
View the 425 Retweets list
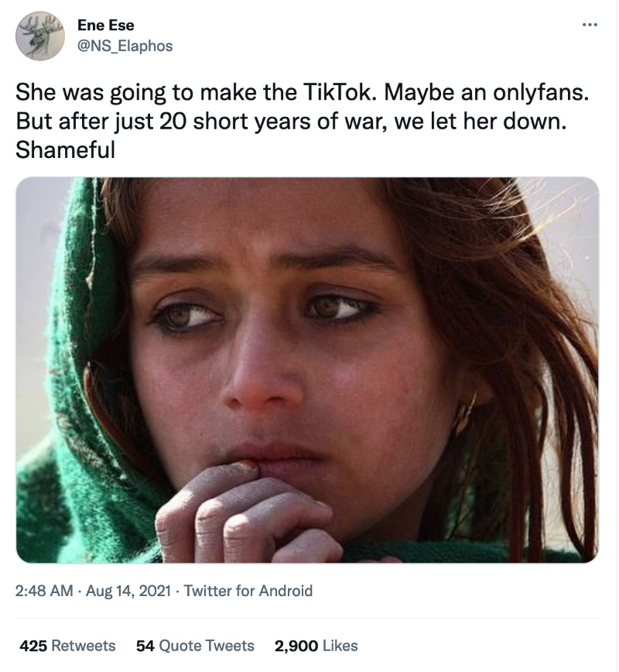67,645
